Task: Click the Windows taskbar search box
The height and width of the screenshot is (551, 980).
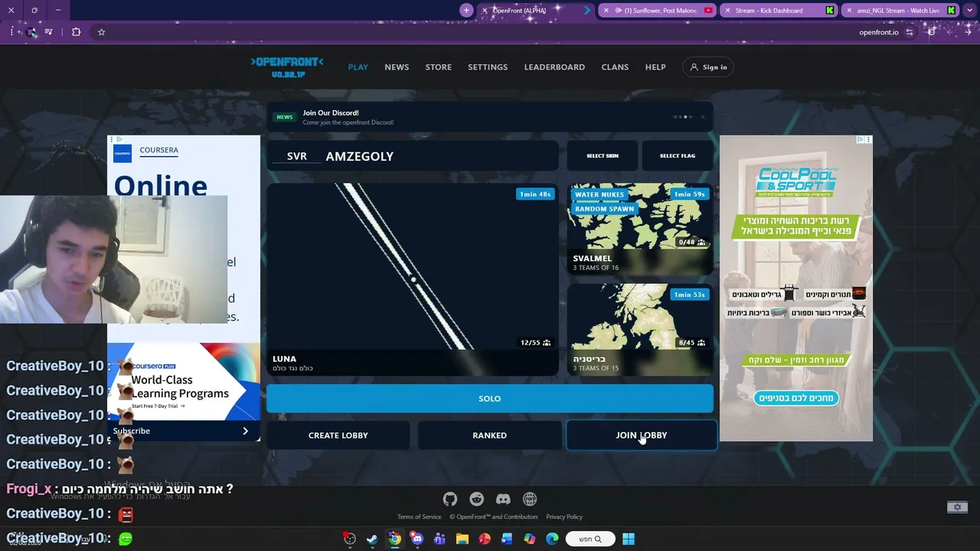Action: pos(590,539)
